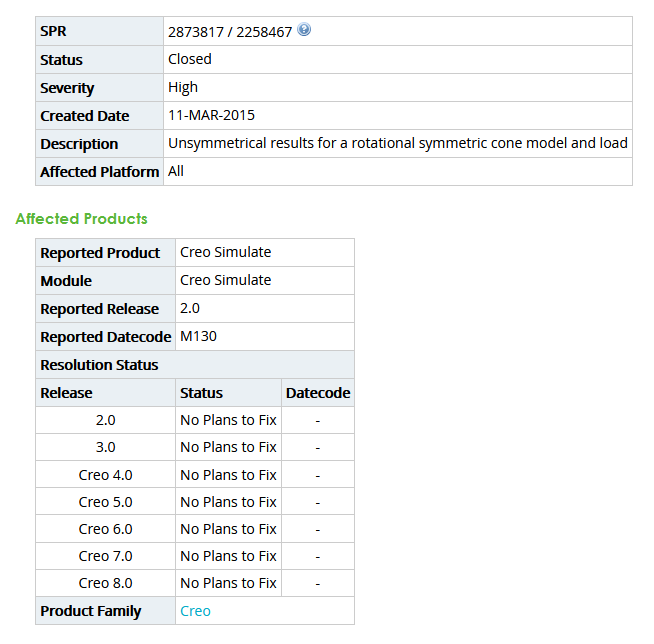
Task: Click the Status column header in resolution table
Action: tap(201, 393)
